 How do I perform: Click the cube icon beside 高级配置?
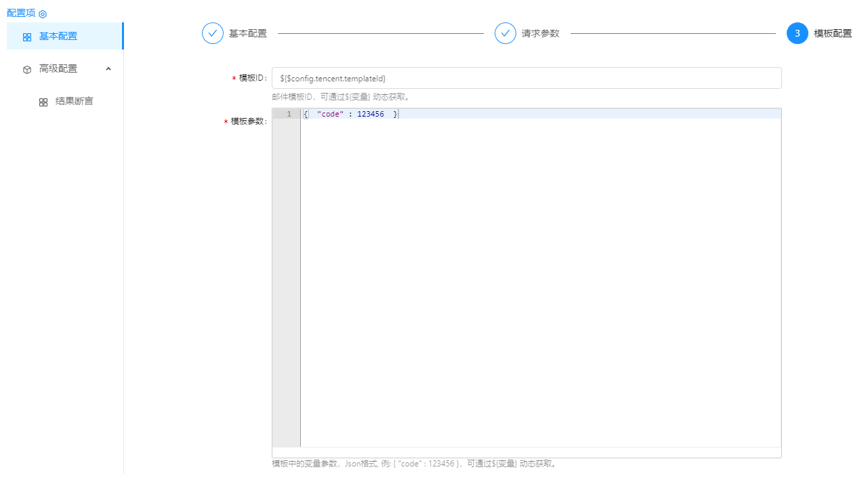27,69
